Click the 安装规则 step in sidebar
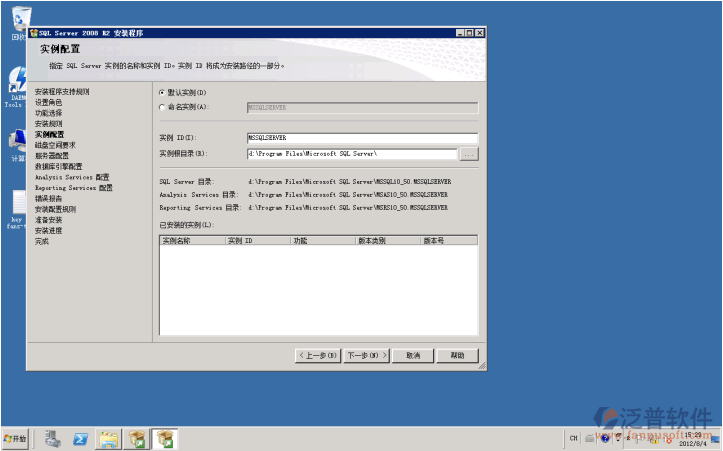 click(x=48, y=124)
